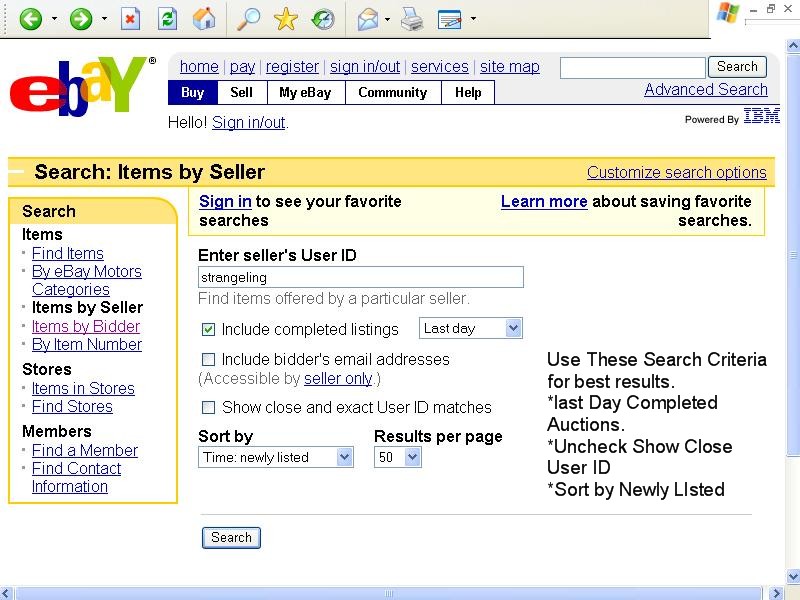
Task: Open the browser Search magnifier icon
Action: click(248, 19)
